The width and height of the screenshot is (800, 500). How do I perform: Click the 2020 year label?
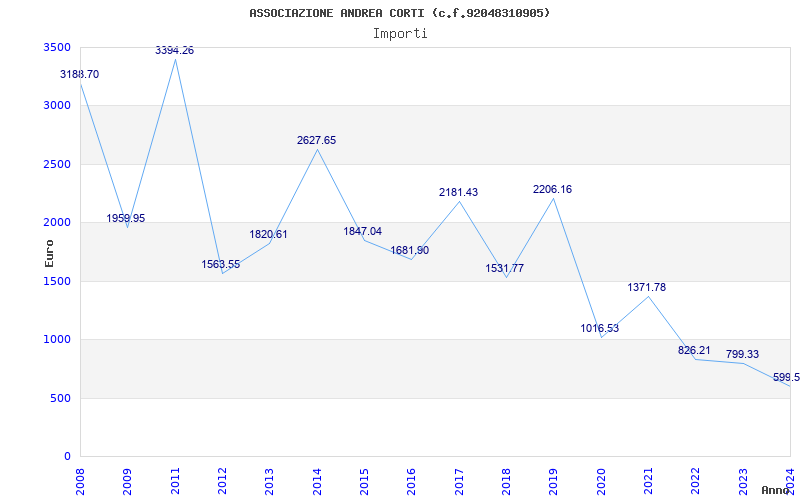point(601,481)
